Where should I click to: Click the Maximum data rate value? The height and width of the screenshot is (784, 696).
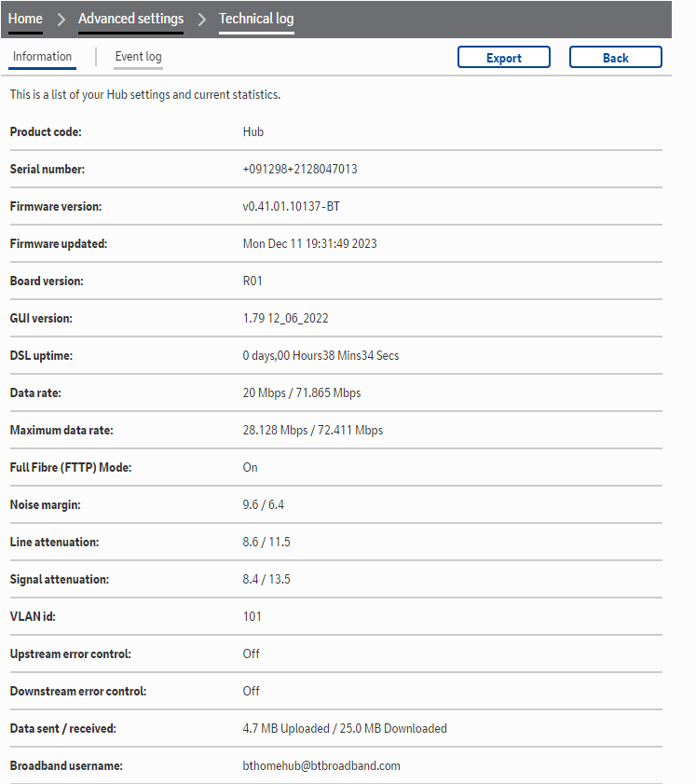(x=312, y=430)
